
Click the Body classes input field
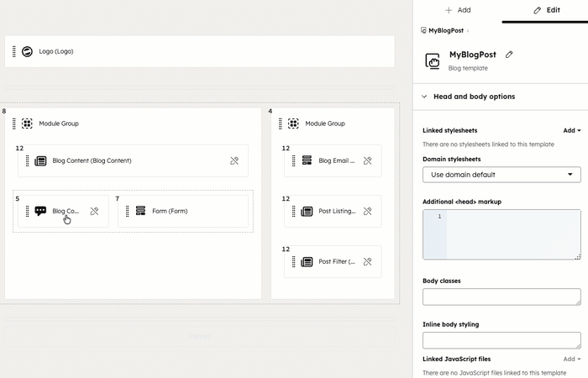[x=501, y=297]
